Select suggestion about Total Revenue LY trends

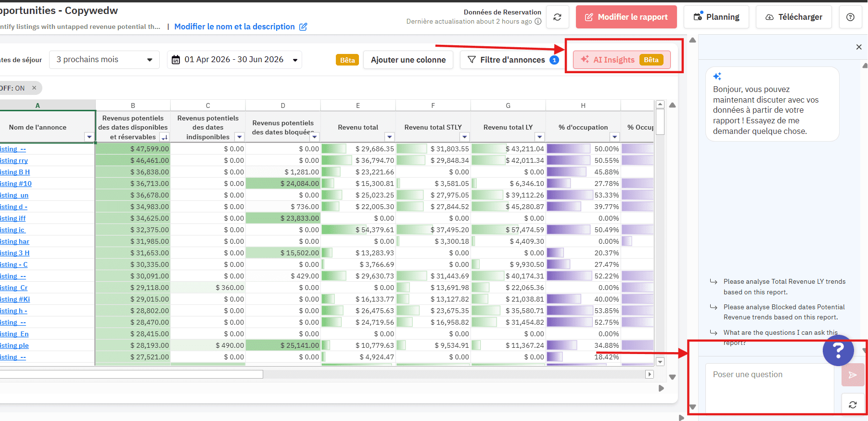click(784, 287)
